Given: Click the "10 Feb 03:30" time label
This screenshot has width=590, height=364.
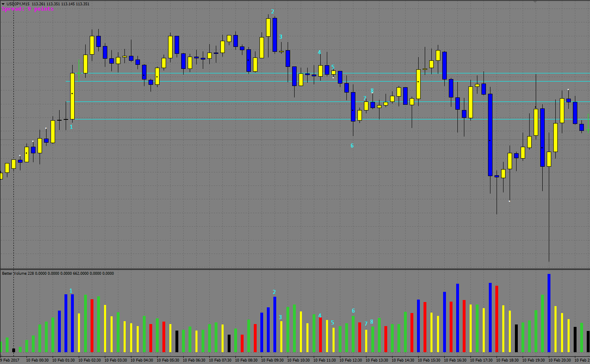Looking at the screenshot, I should coord(115,360).
